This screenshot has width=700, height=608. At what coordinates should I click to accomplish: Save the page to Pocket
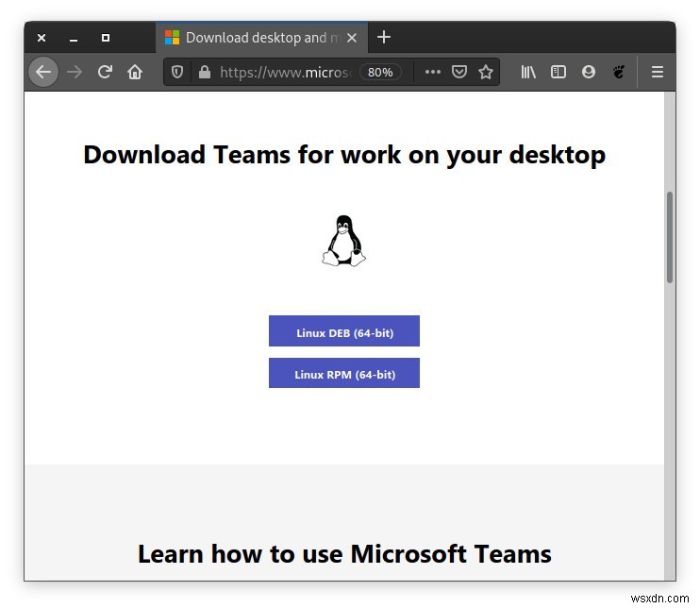tap(458, 72)
